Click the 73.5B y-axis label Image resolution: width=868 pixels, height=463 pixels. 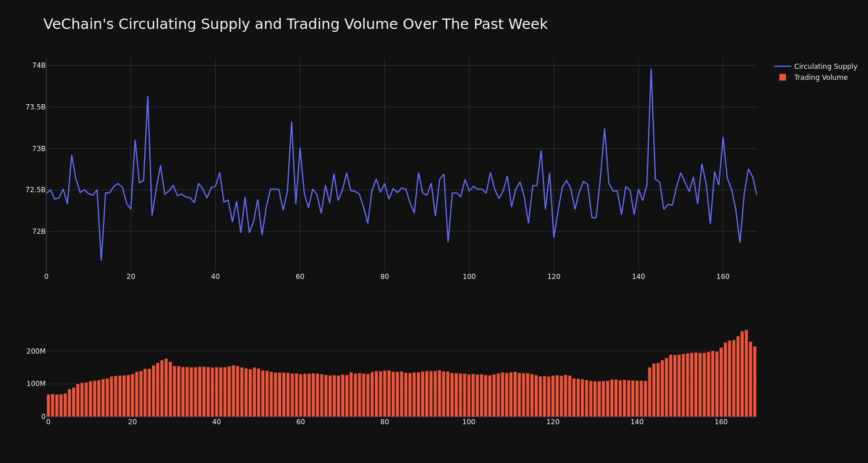(x=35, y=107)
